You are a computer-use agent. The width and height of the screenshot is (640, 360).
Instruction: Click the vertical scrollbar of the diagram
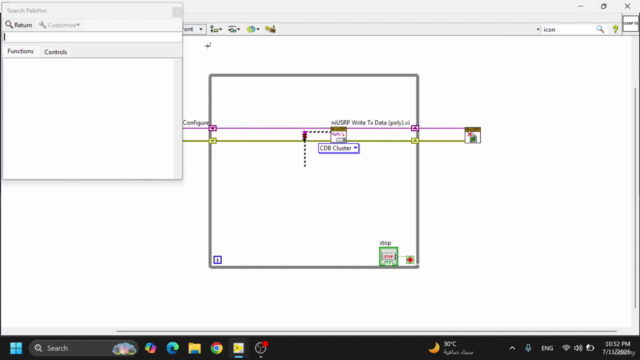[x=635, y=197]
